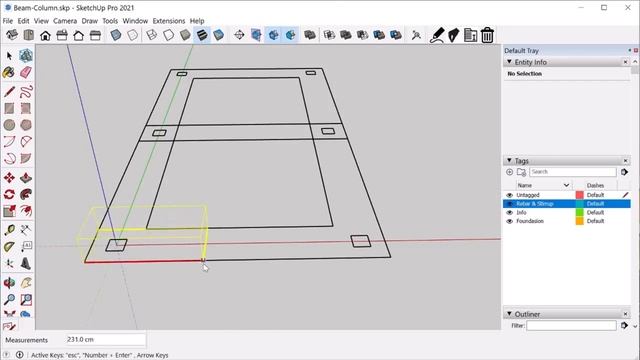
Task: Hide the Foundasion tag
Action: 509,221
